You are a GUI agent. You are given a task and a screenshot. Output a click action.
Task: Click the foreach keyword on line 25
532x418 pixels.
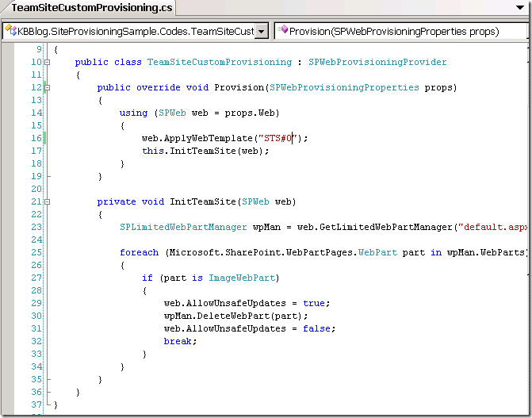pyautogui.click(x=139, y=252)
